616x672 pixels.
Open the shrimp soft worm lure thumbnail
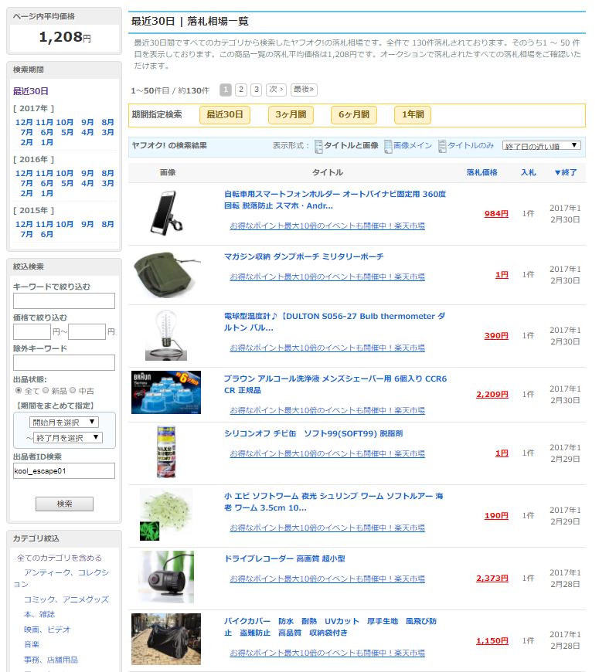tap(166, 514)
